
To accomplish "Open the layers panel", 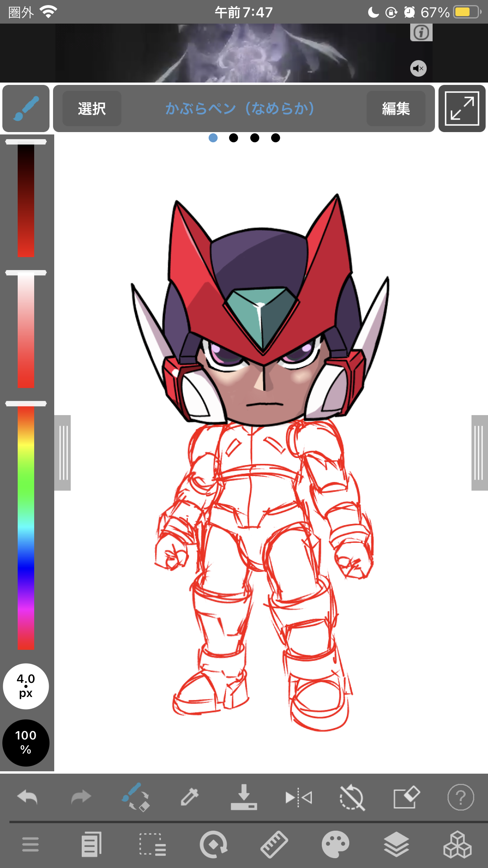I will point(396,844).
